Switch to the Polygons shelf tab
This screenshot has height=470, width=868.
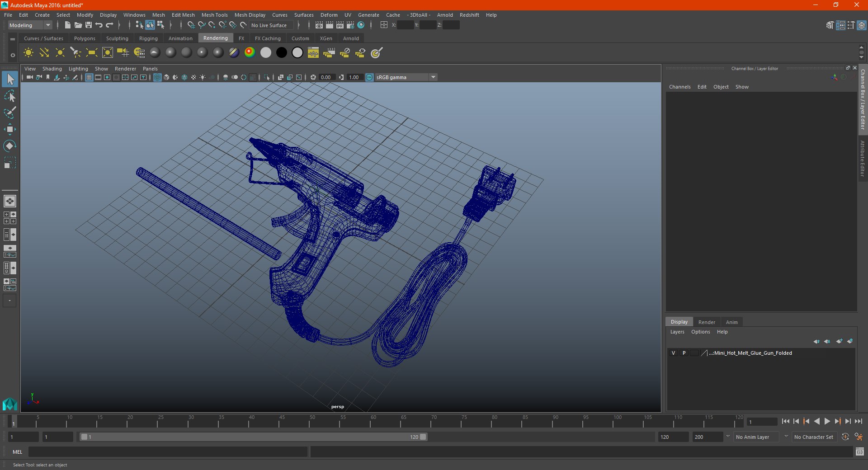[x=85, y=38]
